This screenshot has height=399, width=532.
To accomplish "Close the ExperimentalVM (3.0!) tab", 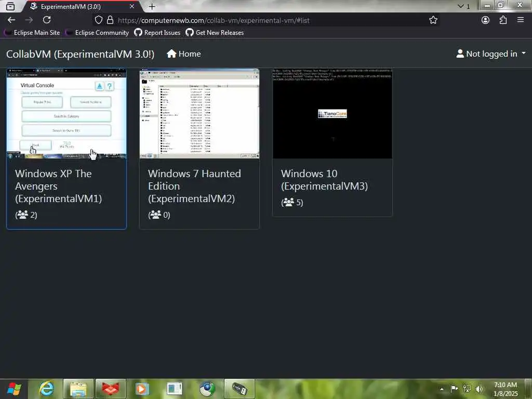I will tap(132, 6).
